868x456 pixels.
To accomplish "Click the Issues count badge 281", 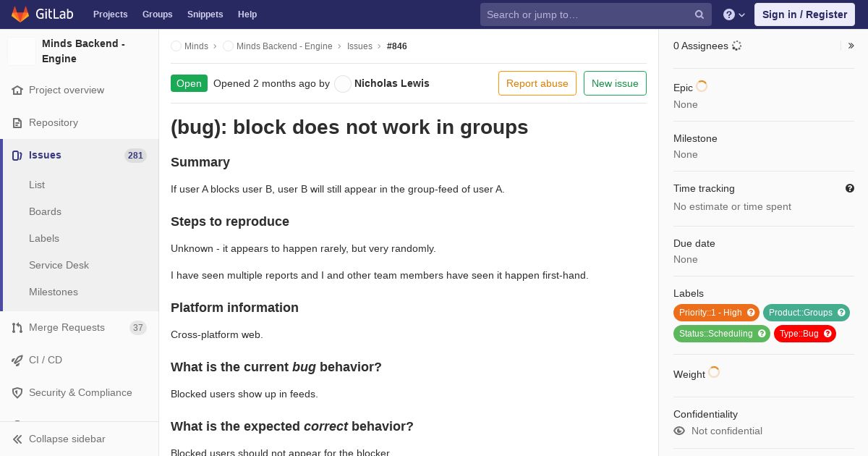I will (x=135, y=156).
